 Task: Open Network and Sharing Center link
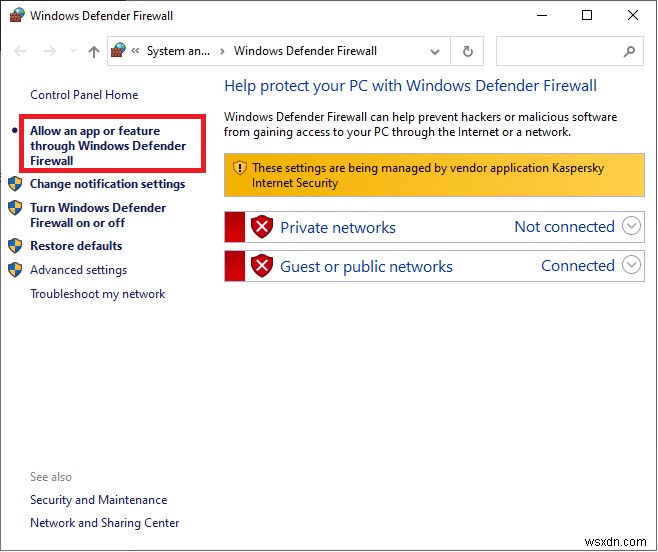(x=104, y=523)
